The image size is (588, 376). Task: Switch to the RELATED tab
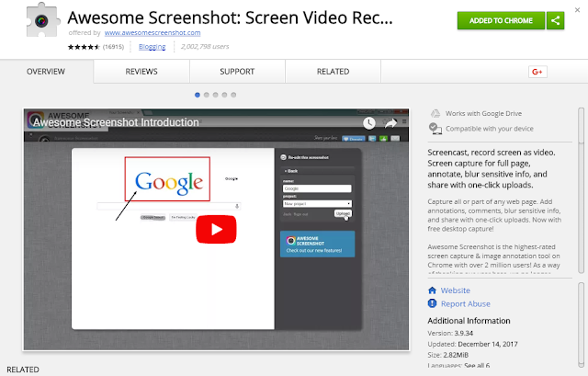pos(333,72)
